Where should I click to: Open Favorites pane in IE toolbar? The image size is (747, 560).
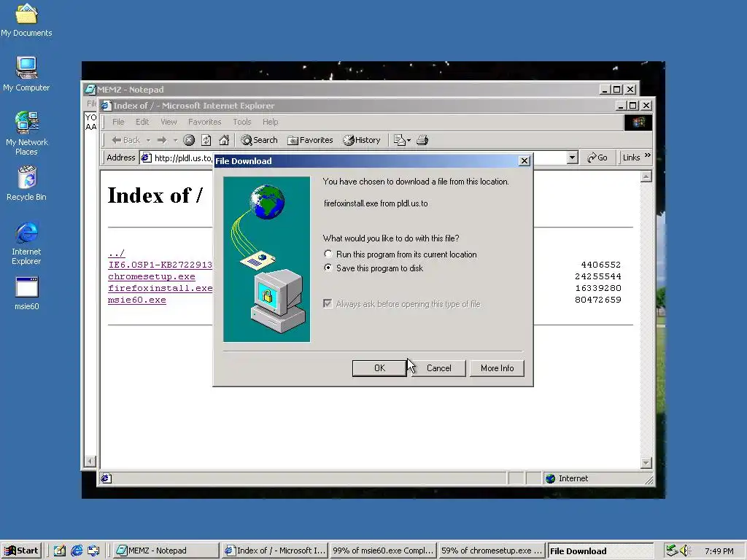point(310,140)
